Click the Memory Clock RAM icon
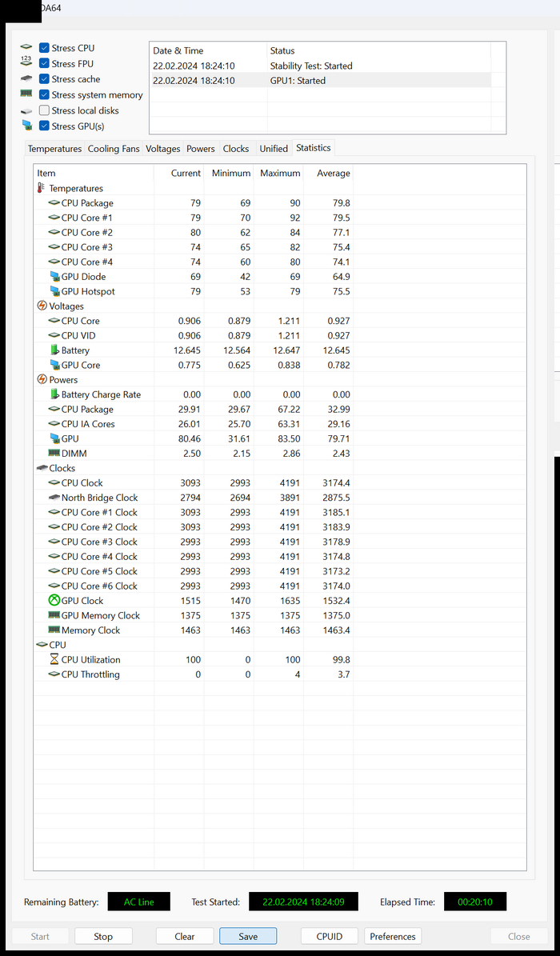560x956 pixels. [54, 630]
